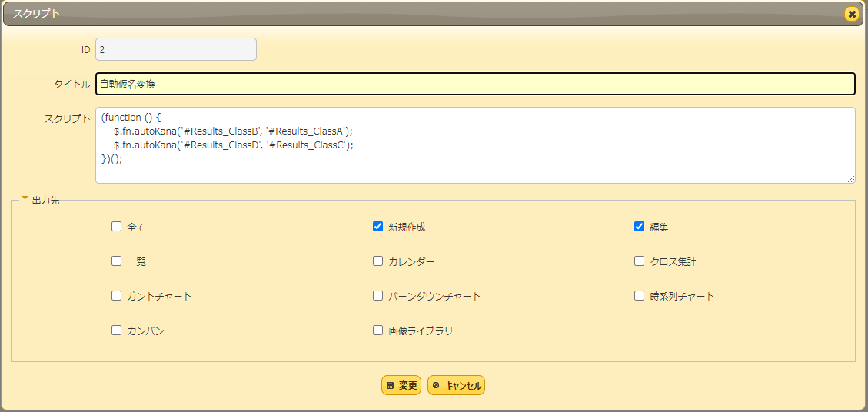This screenshot has width=868, height=412.
Task: Click the ID field showing 2
Action: tap(176, 49)
